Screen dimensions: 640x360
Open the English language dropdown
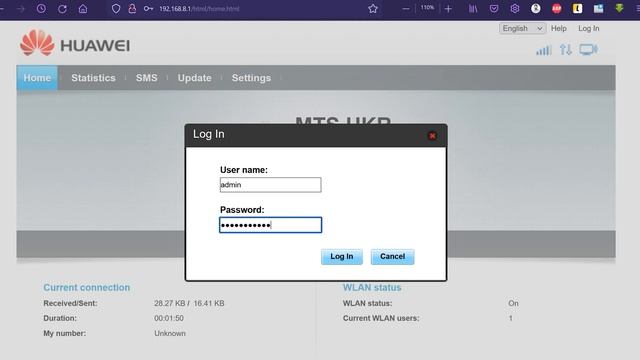(522, 28)
